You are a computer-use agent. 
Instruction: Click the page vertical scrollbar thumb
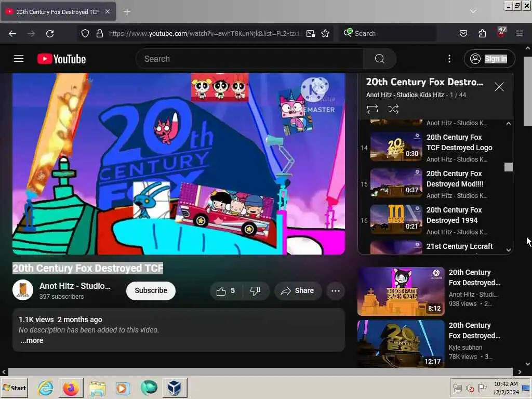528,91
